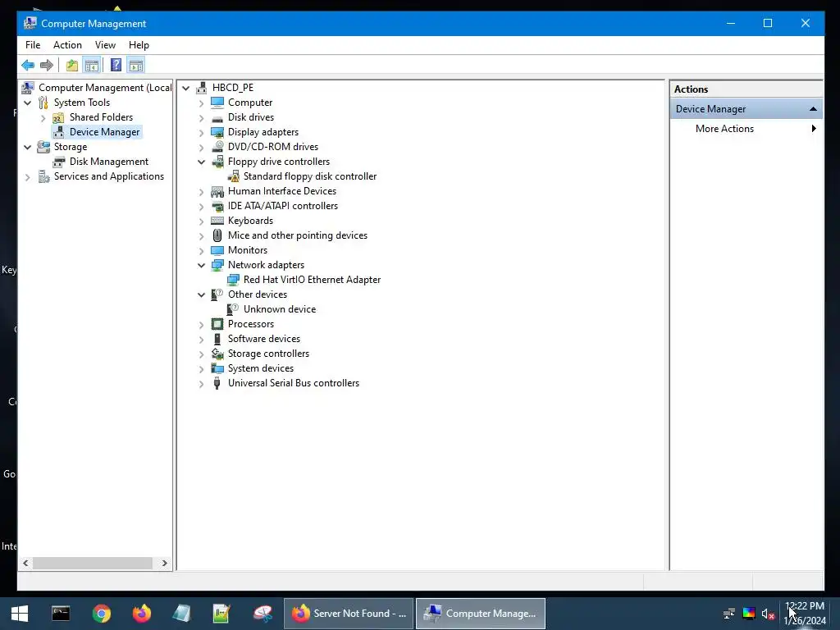Click the network tray icon
The width and height of the screenshot is (840, 630).
tap(729, 614)
